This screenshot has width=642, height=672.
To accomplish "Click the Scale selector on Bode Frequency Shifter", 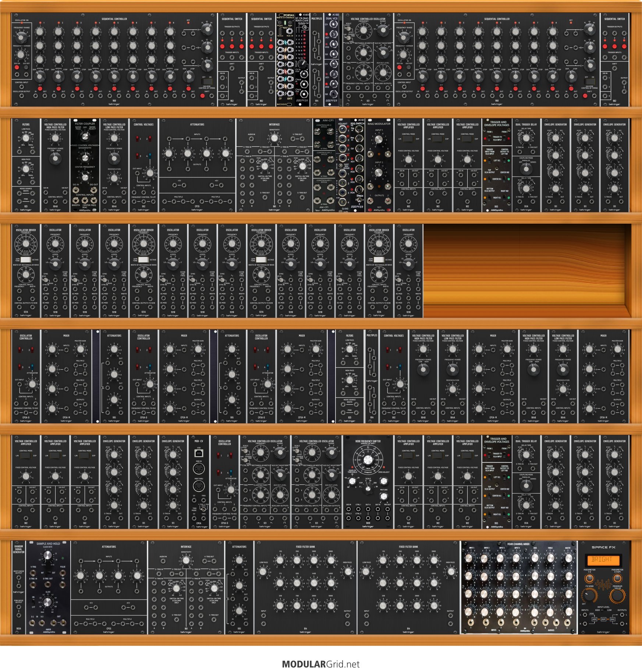I will pos(368,489).
